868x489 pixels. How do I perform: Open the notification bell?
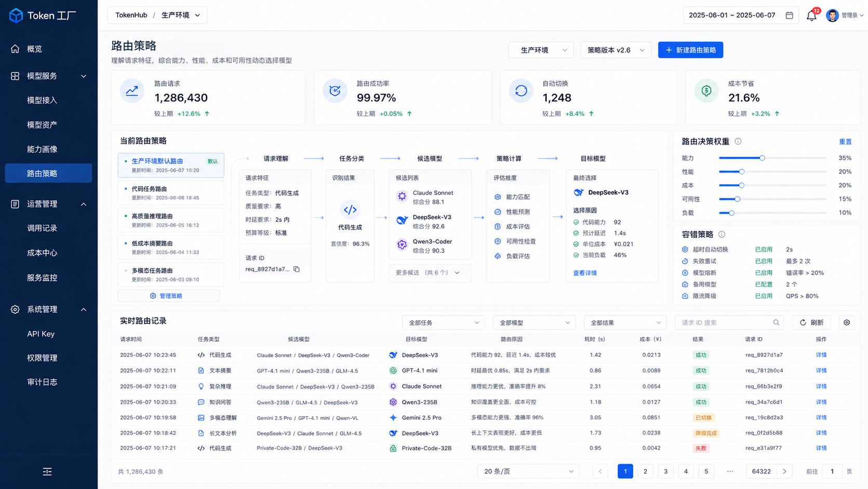(811, 16)
